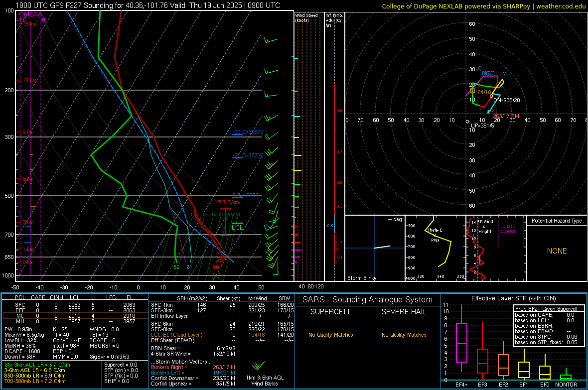The width and height of the screenshot is (588, 390).
Task: Click the 'SRH (m2/s2)' column header
Action: [x=192, y=298]
